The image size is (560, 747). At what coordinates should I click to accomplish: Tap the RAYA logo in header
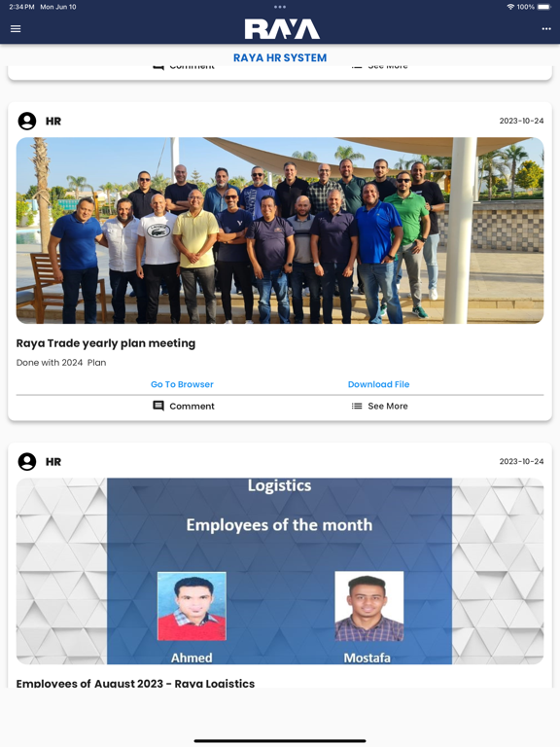point(281,29)
